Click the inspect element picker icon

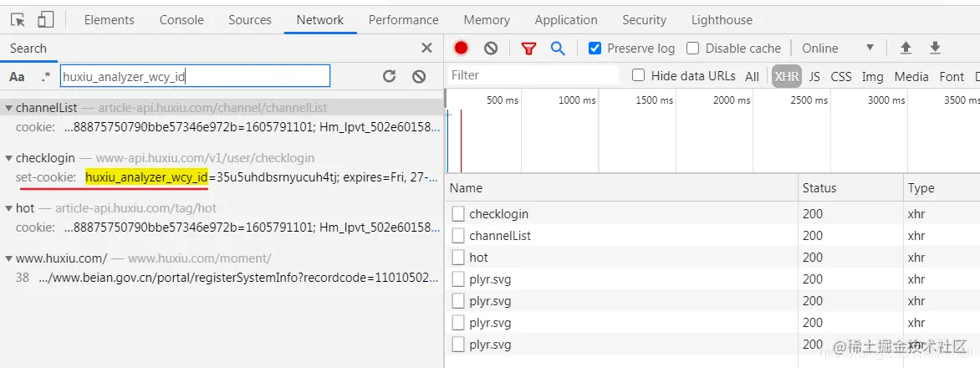[18, 20]
